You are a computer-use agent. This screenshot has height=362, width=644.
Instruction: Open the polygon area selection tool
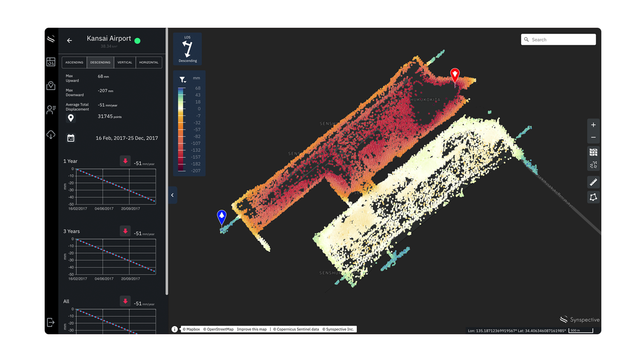(x=593, y=197)
